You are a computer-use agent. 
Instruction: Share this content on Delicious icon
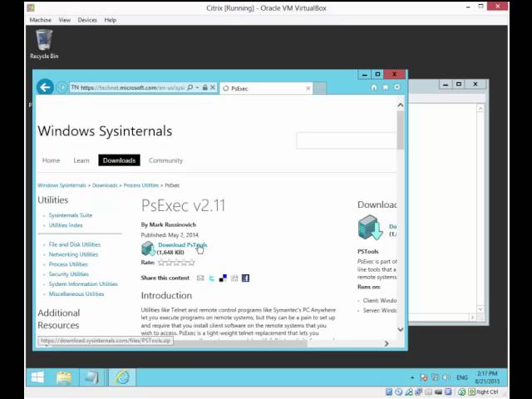point(223,278)
